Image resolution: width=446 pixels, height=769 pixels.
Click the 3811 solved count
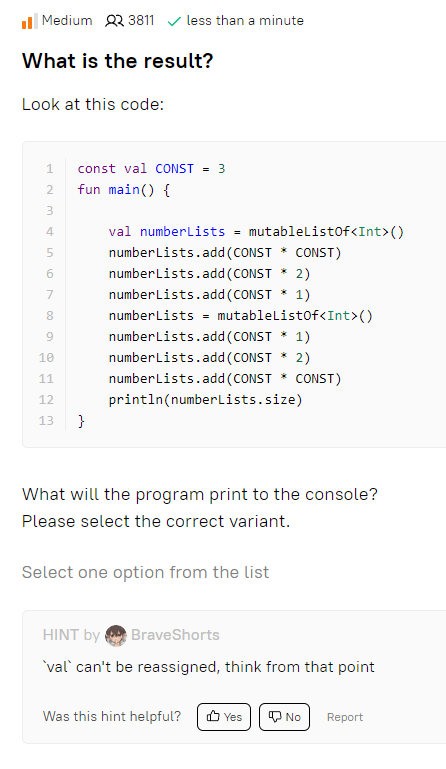coord(141,21)
